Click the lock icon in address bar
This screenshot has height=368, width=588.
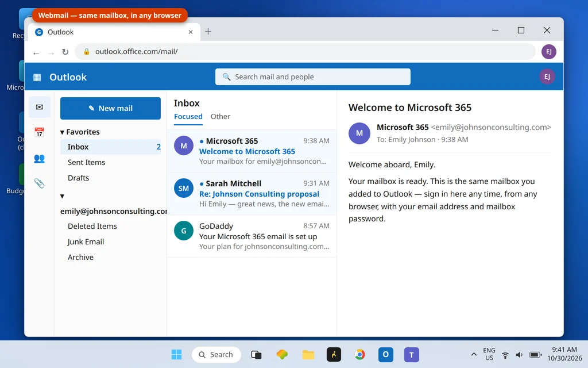(x=86, y=51)
